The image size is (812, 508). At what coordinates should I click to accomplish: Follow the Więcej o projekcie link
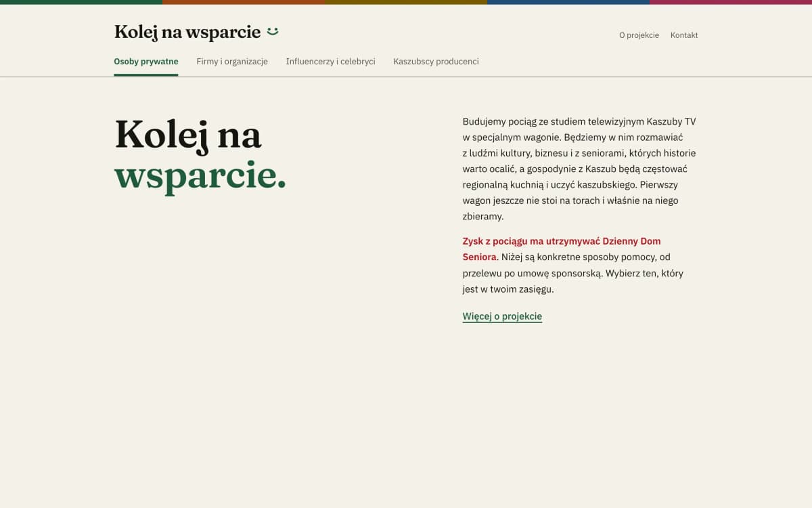coord(502,316)
